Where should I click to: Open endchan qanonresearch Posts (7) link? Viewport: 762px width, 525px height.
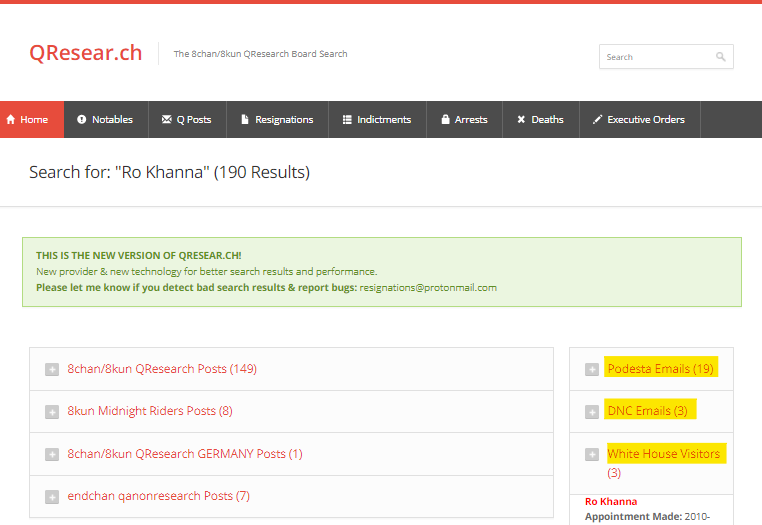tap(158, 496)
